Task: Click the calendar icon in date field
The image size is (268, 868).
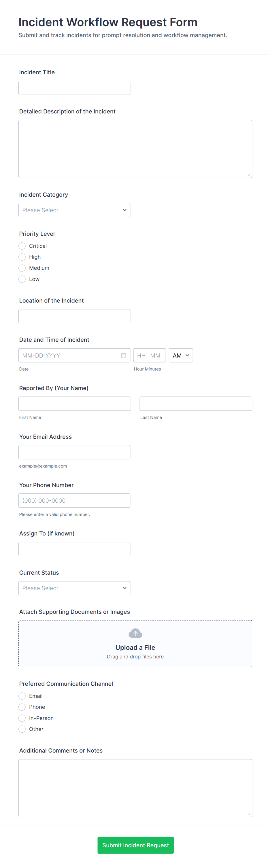Action: (123, 355)
